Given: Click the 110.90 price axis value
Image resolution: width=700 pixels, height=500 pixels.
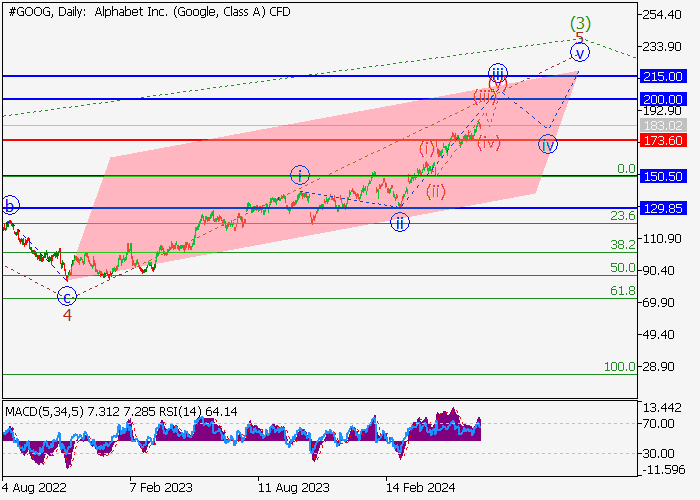Looking at the screenshot, I should pyautogui.click(x=662, y=238).
